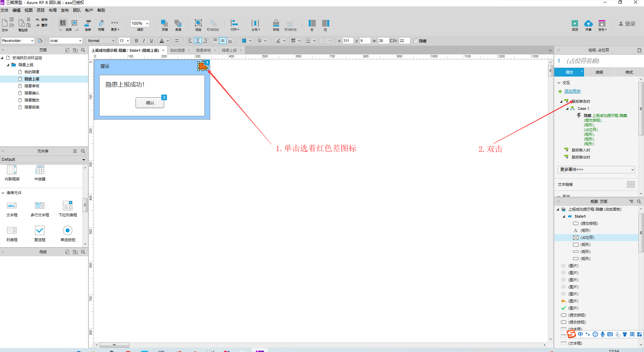The width and height of the screenshot is (644, 352).
Task: Enable the 隐藏 checkbox near size fields
Action: (416, 41)
